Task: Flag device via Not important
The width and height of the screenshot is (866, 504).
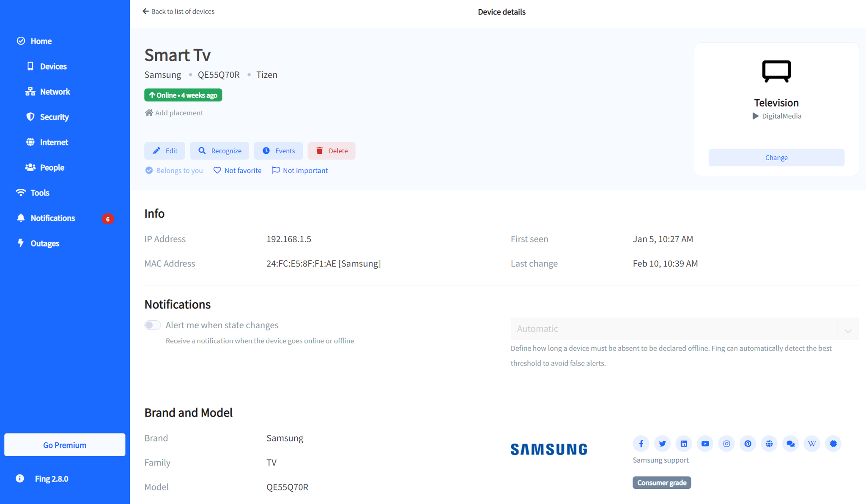Action: point(300,170)
